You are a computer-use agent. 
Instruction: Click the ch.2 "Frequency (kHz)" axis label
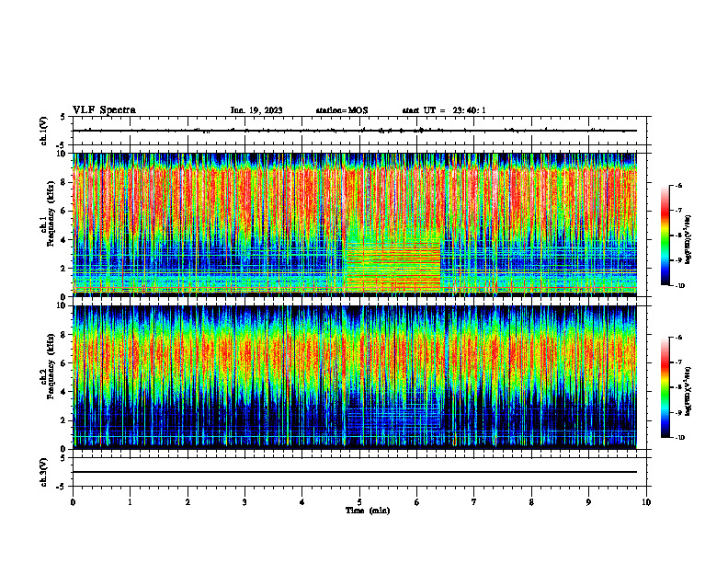point(51,366)
